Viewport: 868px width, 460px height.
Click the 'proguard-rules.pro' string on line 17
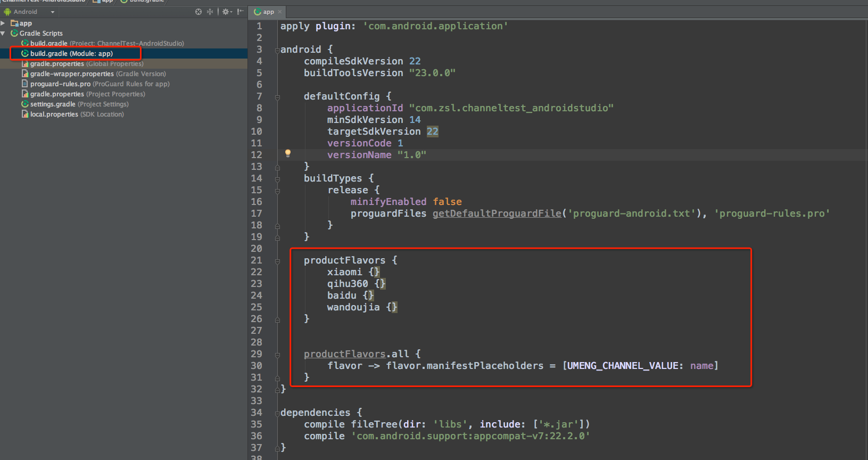pos(772,213)
